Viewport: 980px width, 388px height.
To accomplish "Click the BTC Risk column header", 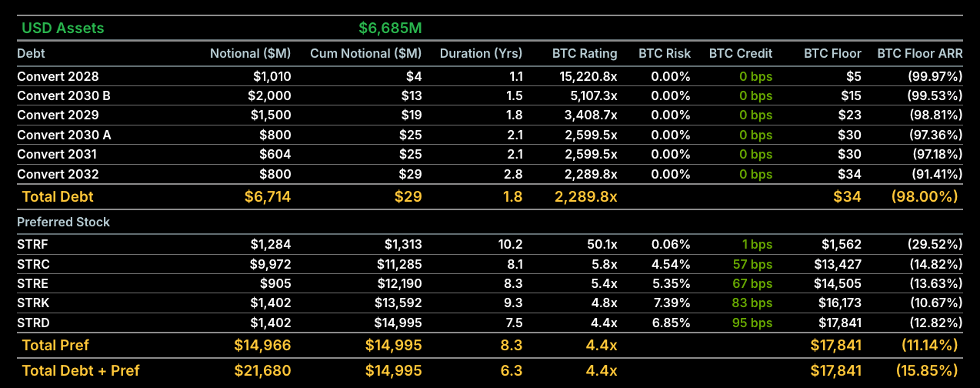I will (x=665, y=54).
